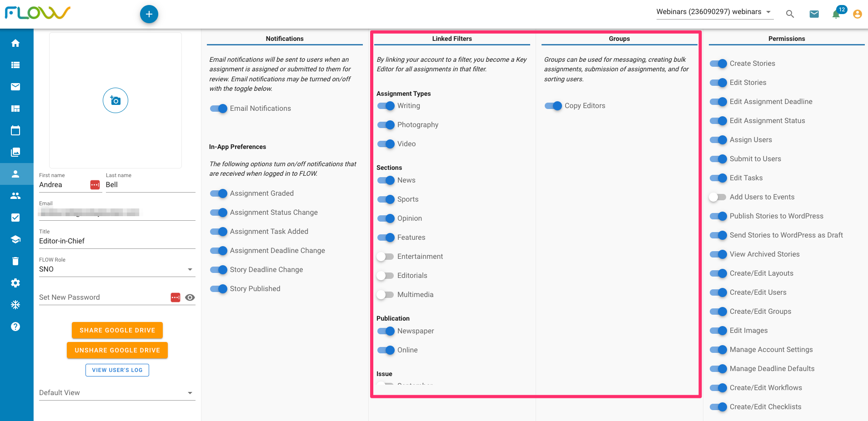Viewport: 868px width, 421px height.
Task: Open the settings gear in the sidebar
Action: (15, 283)
